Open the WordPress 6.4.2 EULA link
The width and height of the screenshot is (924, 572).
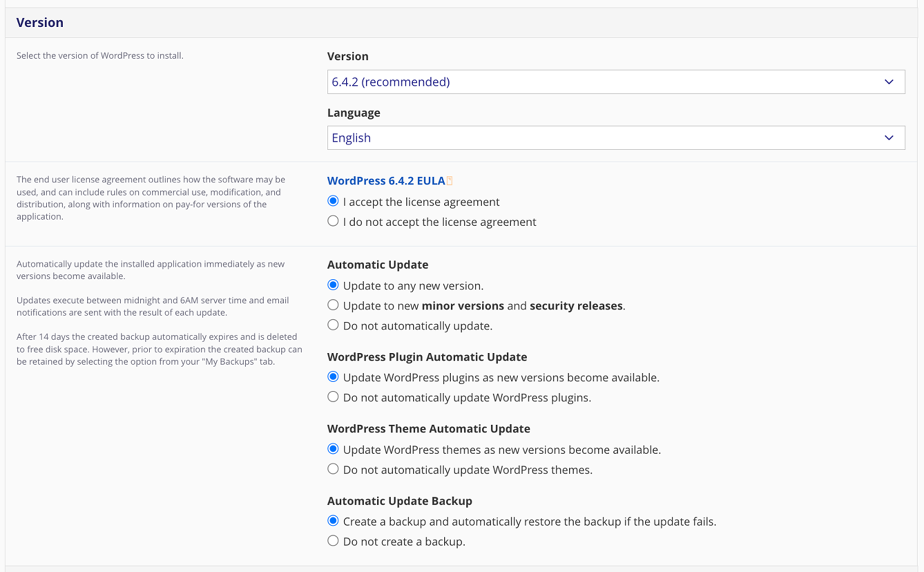coord(386,181)
